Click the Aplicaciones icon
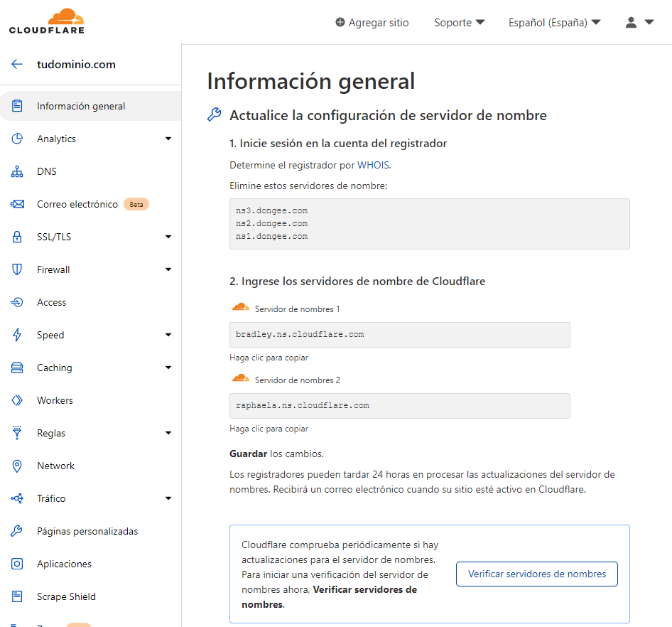This screenshot has width=672, height=627. click(17, 564)
